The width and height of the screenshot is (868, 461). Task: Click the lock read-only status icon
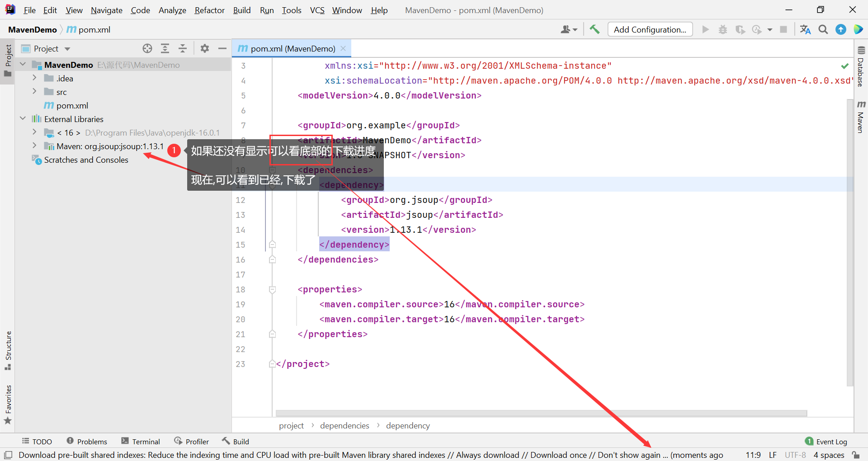click(x=855, y=455)
